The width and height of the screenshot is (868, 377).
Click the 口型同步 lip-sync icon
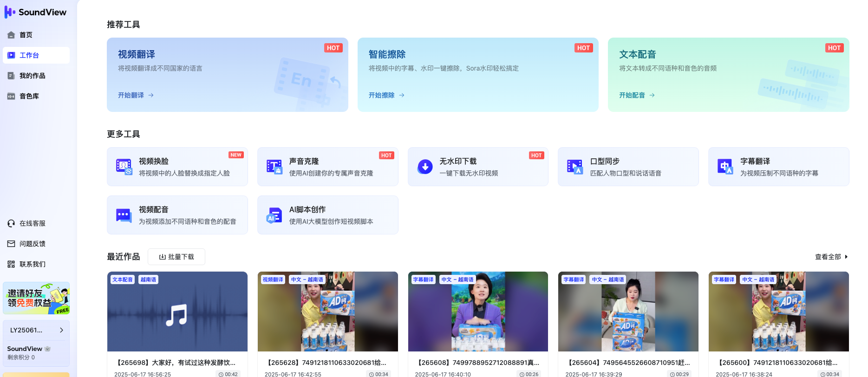click(x=575, y=167)
